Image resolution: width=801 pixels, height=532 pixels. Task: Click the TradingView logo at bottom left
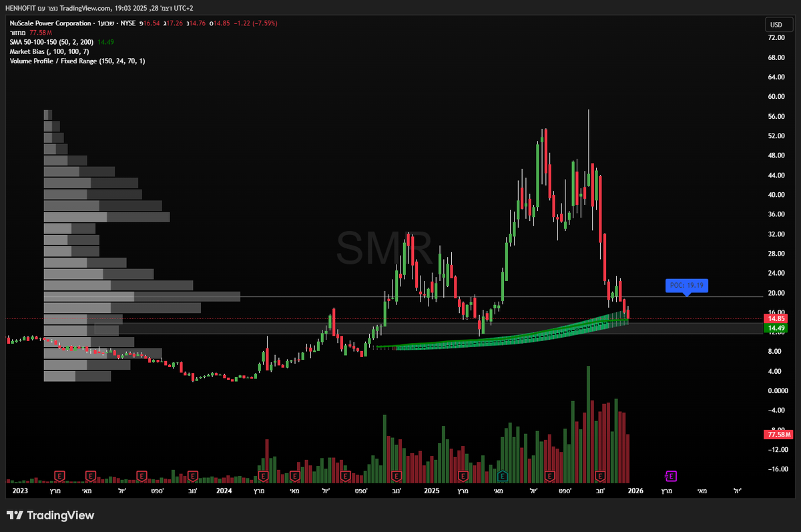click(51, 515)
